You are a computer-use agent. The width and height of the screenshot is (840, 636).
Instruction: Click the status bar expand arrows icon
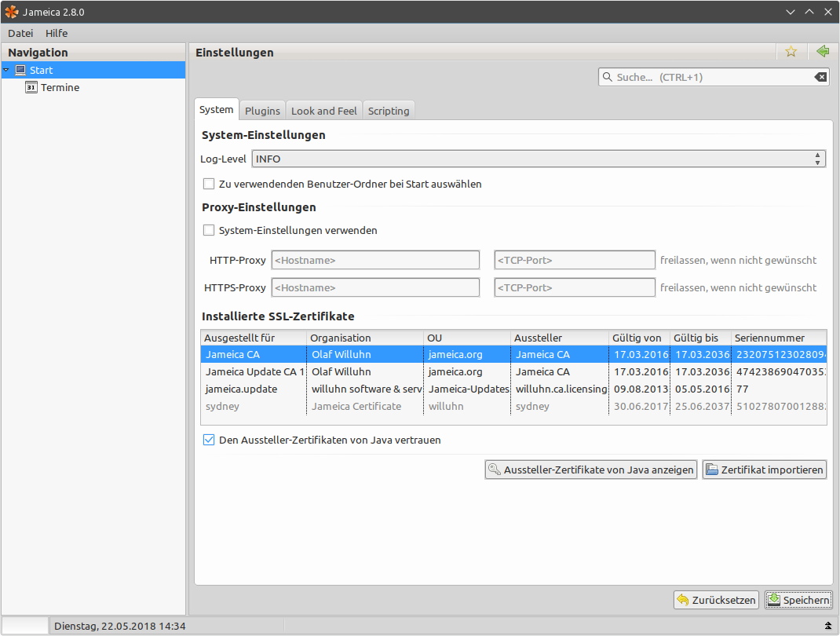(828, 626)
